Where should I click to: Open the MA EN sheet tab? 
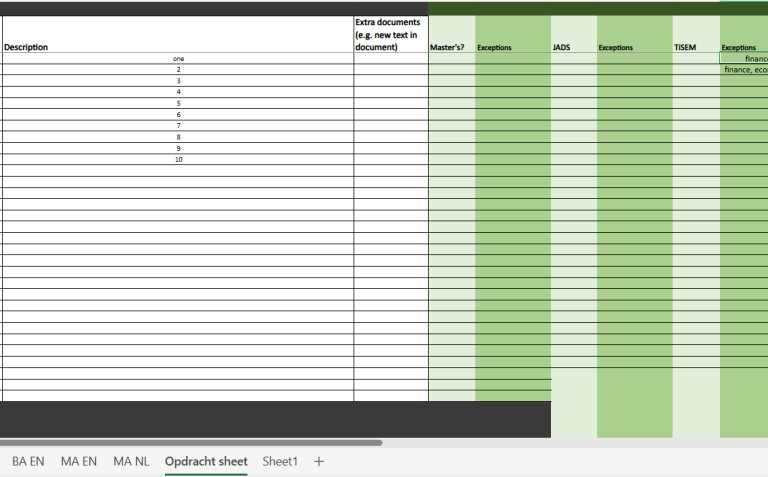[x=79, y=461]
